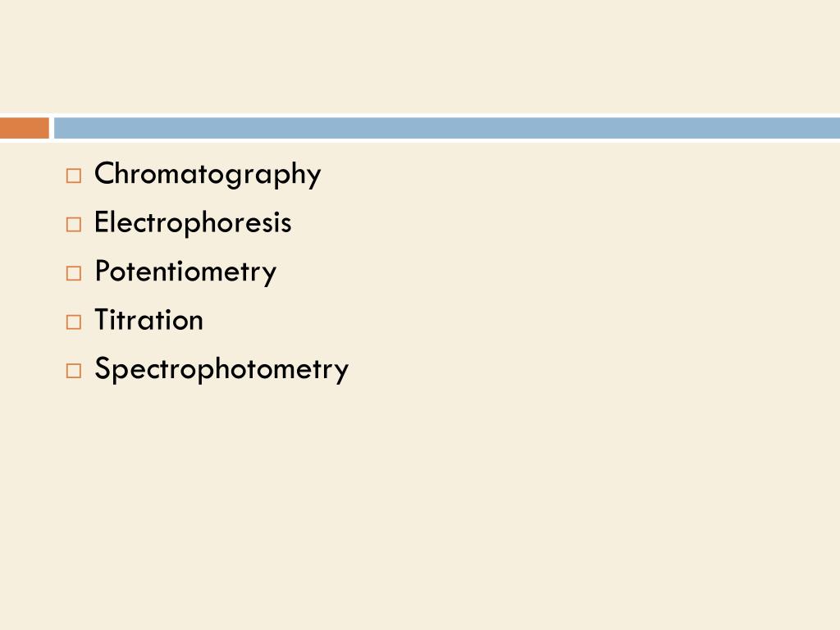The height and width of the screenshot is (630, 840).
Task: Click the capital C of Chromatography
Action: pos(105,173)
